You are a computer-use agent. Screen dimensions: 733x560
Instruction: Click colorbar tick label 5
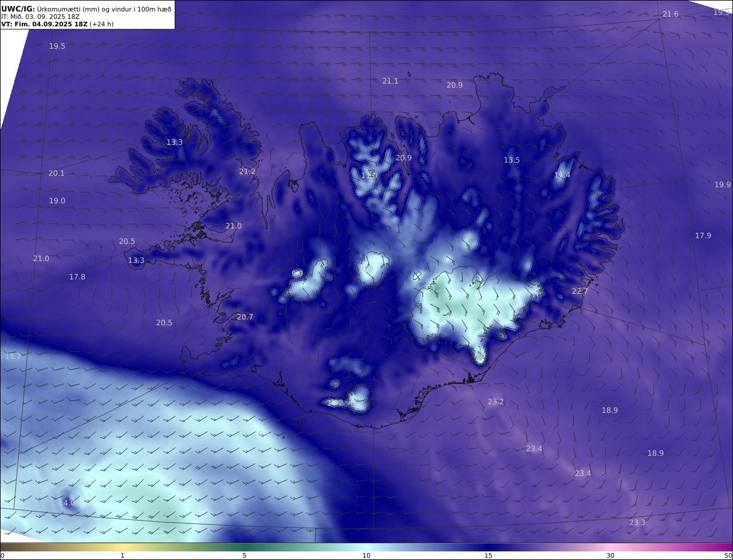pos(245,555)
